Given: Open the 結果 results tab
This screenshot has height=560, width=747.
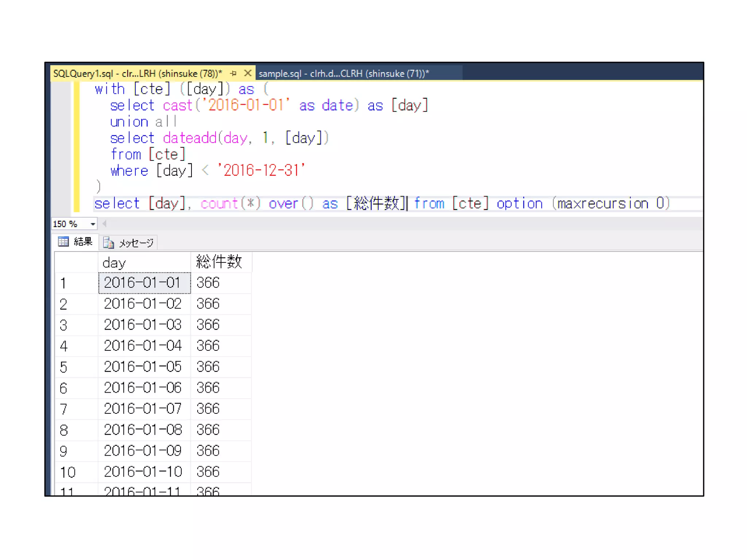Looking at the screenshot, I should [x=83, y=242].
